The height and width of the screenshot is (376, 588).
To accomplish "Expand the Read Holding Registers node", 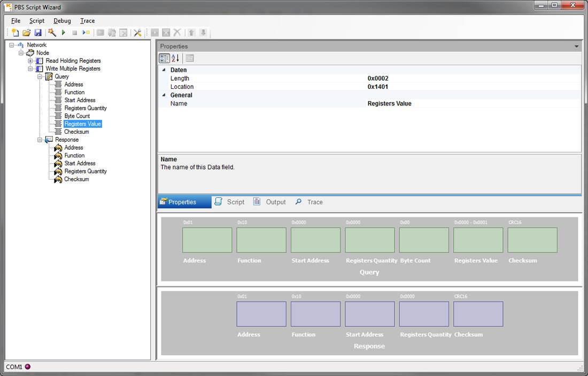I will (30, 61).
